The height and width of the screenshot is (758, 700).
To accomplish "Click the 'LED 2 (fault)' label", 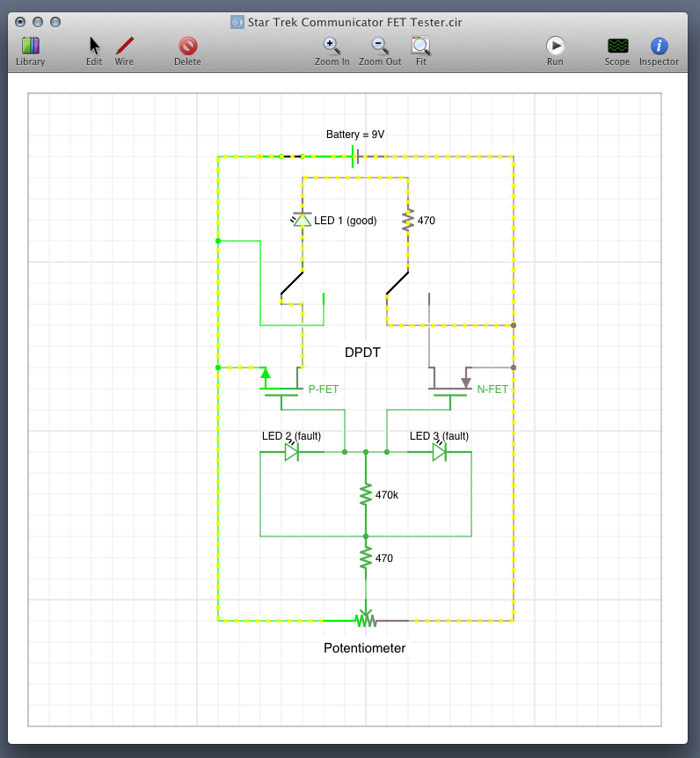I will click(x=291, y=436).
